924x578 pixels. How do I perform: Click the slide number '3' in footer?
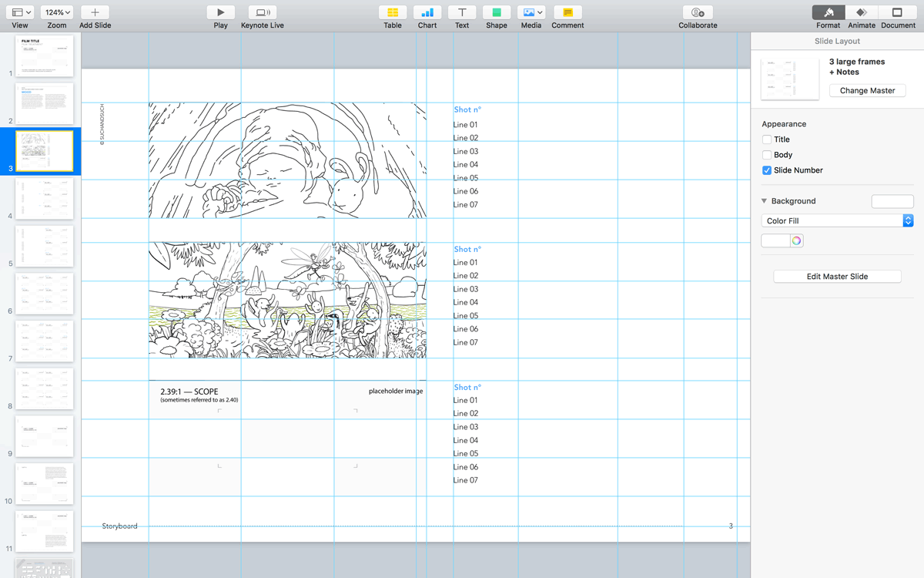tap(731, 526)
